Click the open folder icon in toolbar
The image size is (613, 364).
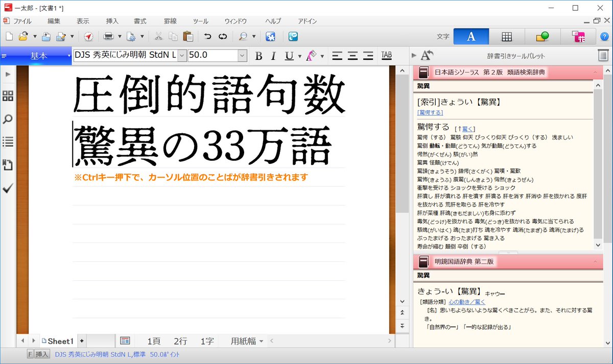tap(23, 36)
